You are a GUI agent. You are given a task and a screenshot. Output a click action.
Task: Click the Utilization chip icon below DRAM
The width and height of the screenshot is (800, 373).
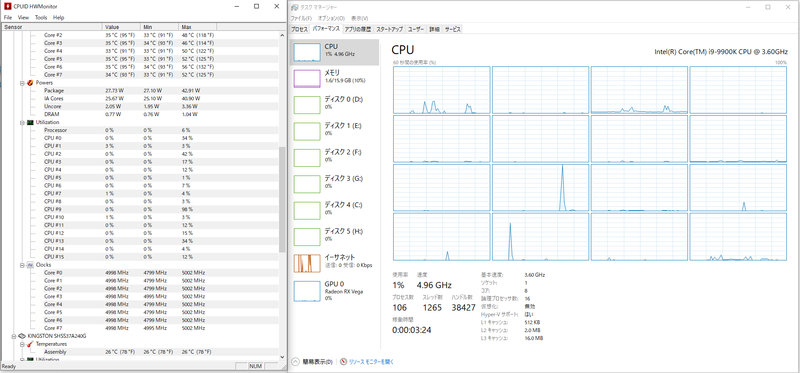30,122
